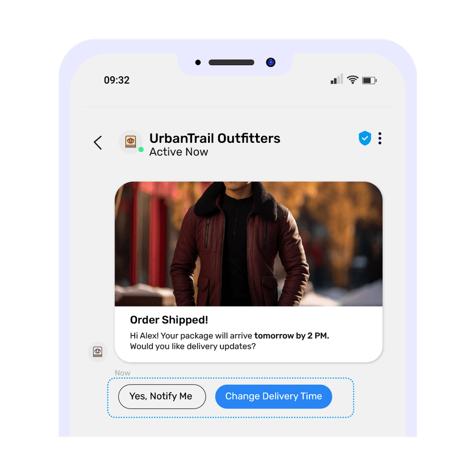Tap the back arrow in chat header
The height and width of the screenshot is (476, 476).
pos(98,143)
